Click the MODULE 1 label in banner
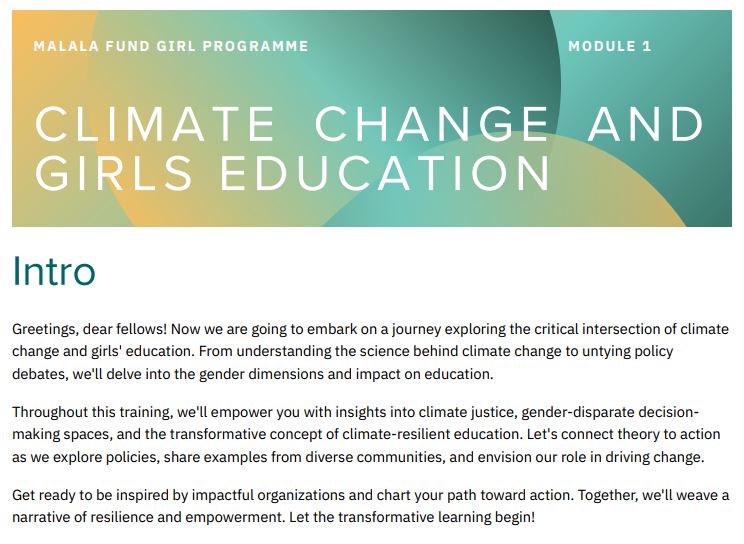The image size is (744, 544). coord(609,46)
